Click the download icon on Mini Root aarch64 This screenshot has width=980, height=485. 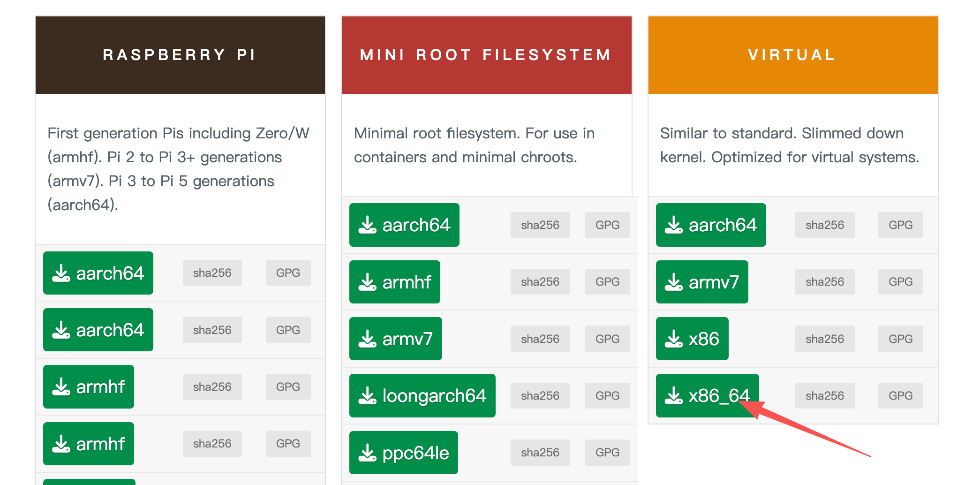(367, 225)
